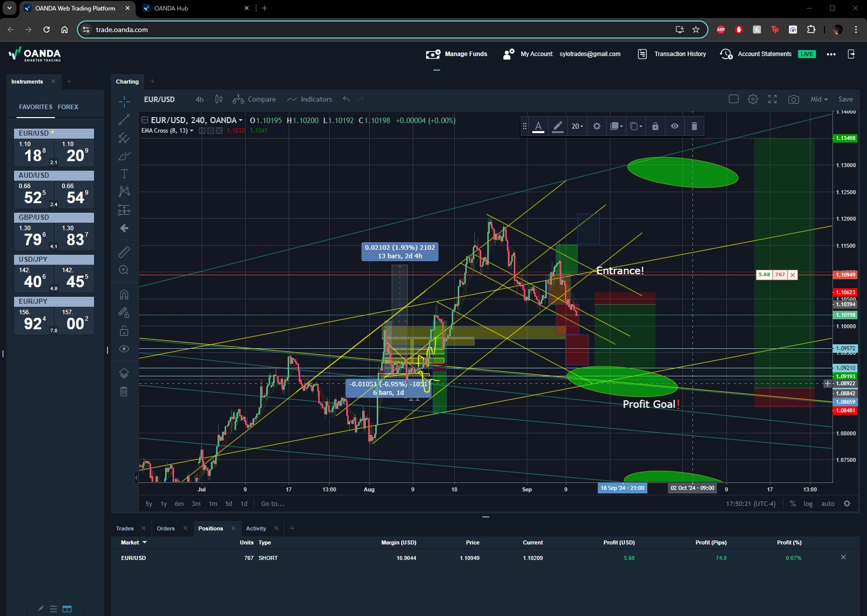This screenshot has height=616, width=867.
Task: Switch to the Trades tab
Action: coord(125,528)
